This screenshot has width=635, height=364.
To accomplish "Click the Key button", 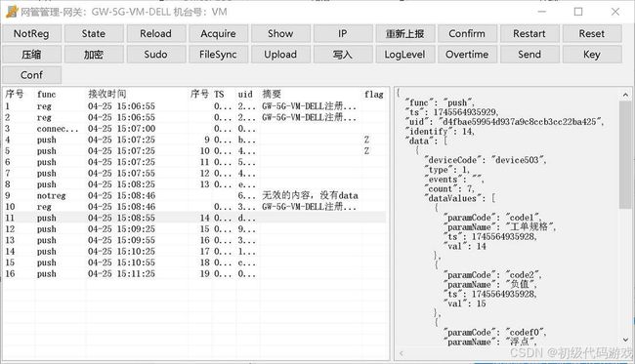I will point(592,55).
